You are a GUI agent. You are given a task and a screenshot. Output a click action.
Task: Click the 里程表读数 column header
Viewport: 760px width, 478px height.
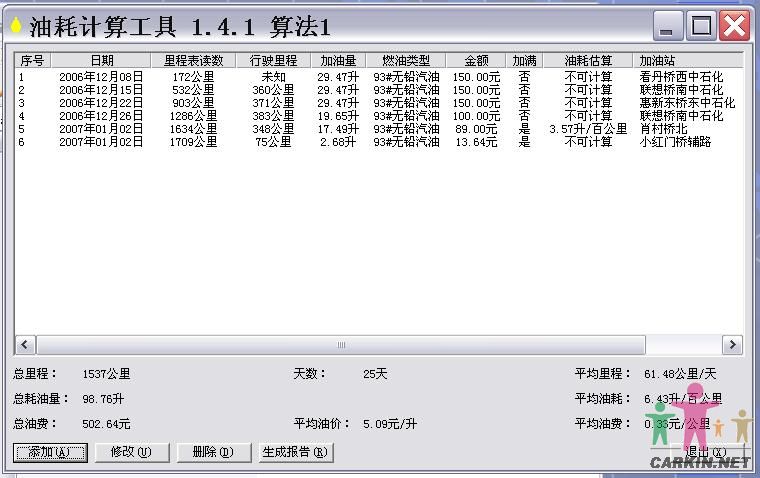[194, 61]
